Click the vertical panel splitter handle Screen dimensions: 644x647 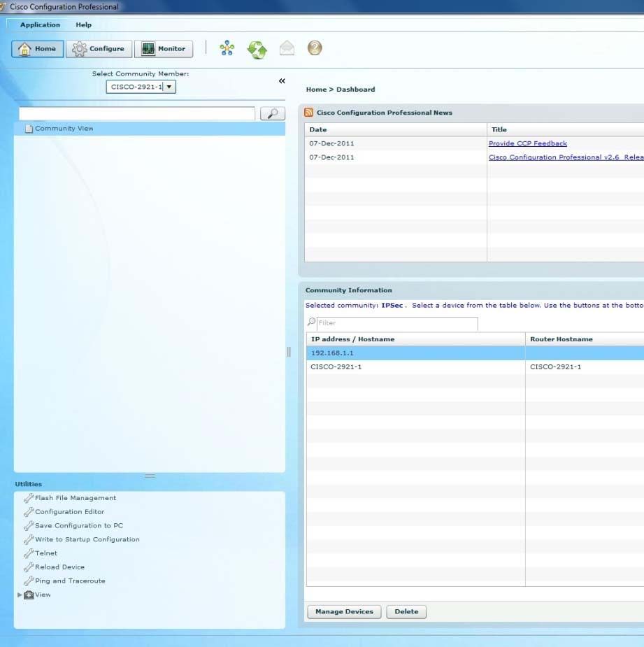(x=289, y=352)
